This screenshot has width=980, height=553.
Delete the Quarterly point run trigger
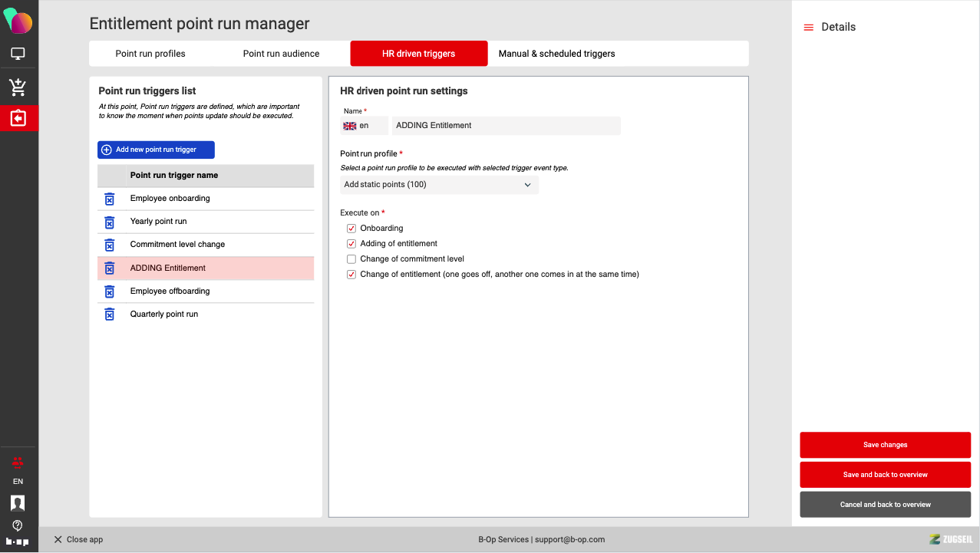[x=110, y=314]
